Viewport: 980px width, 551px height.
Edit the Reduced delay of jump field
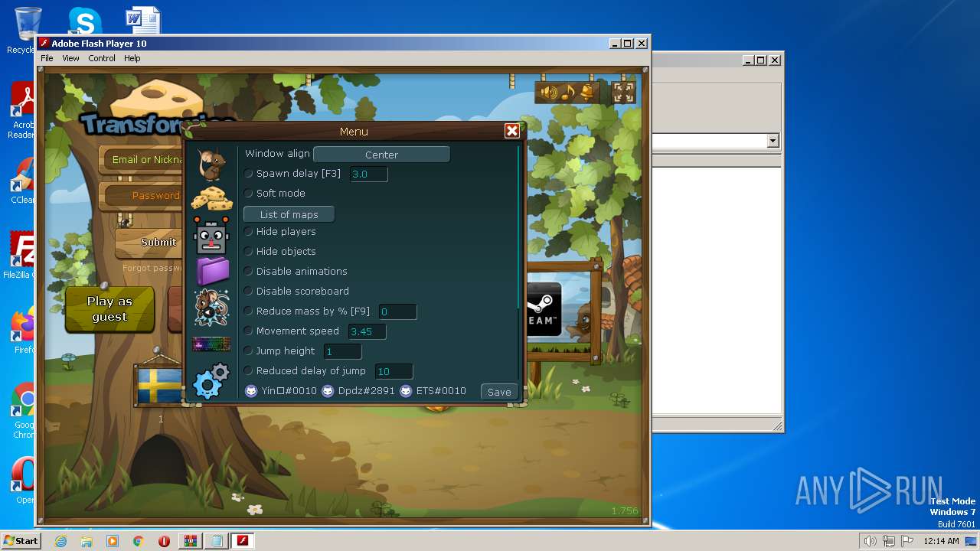click(394, 371)
